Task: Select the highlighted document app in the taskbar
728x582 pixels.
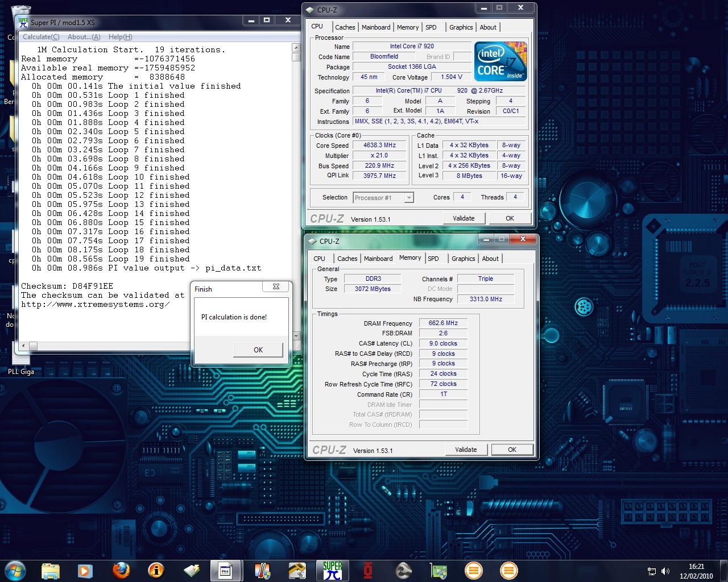Action: [226, 570]
